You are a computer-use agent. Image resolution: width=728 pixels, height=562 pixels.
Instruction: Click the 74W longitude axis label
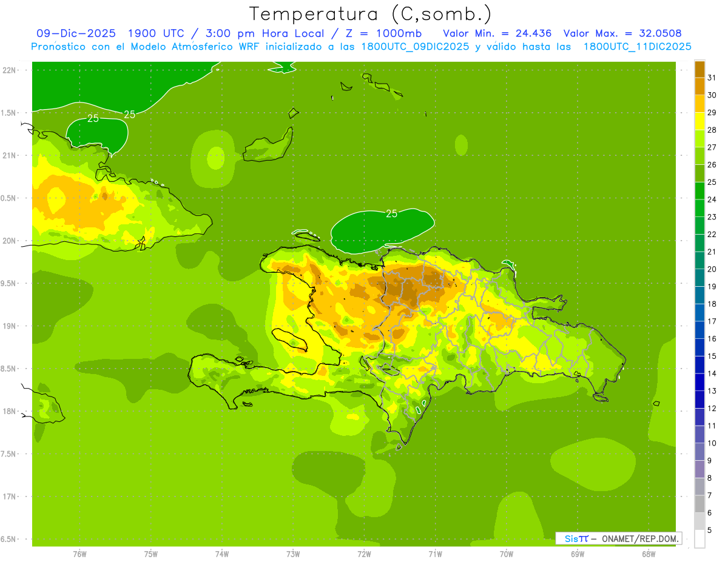tap(222, 554)
